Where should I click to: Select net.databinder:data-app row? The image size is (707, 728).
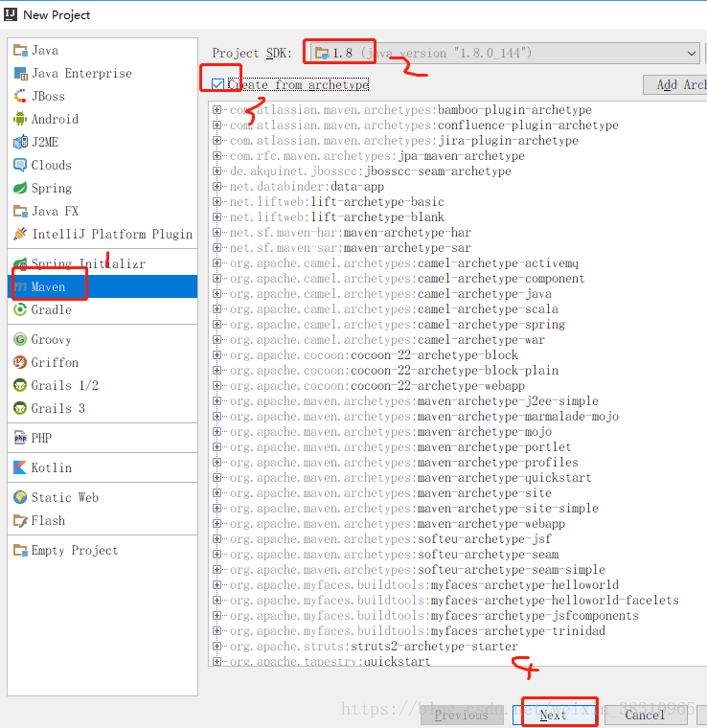point(307,186)
